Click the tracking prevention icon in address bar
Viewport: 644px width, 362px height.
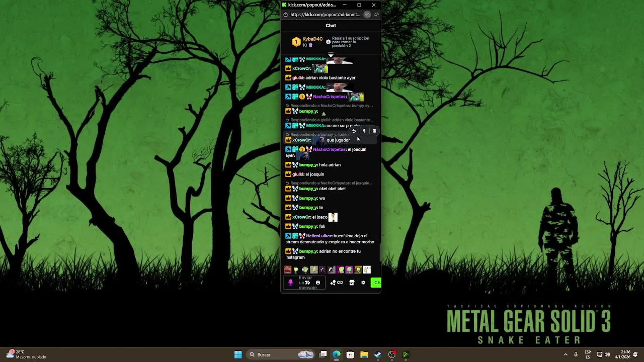[367, 15]
